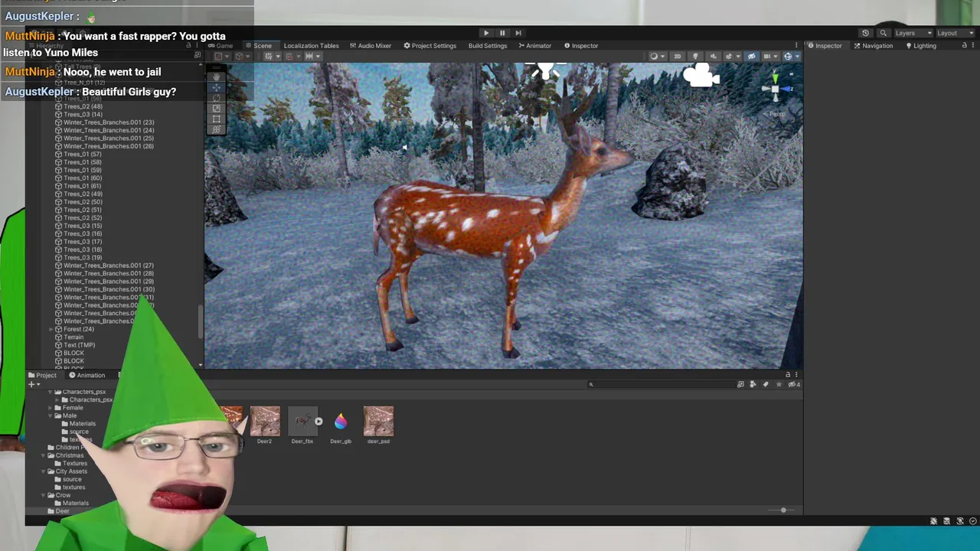Select Winter_Trees_Branches.001 (23) in Hierarchy

[109, 122]
